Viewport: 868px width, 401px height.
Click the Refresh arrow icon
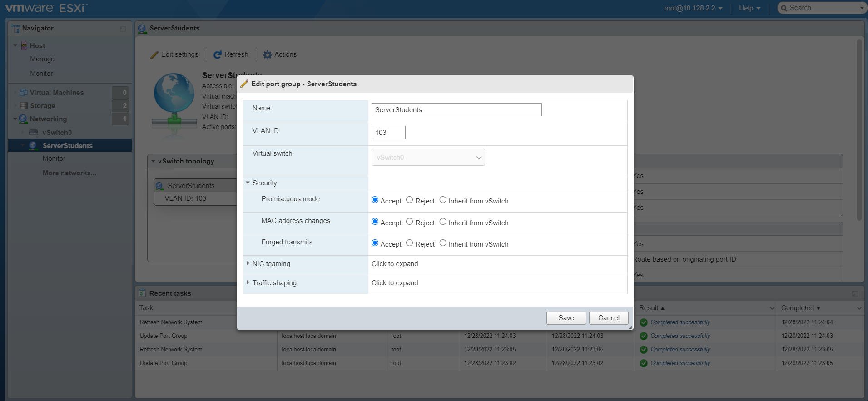(218, 55)
